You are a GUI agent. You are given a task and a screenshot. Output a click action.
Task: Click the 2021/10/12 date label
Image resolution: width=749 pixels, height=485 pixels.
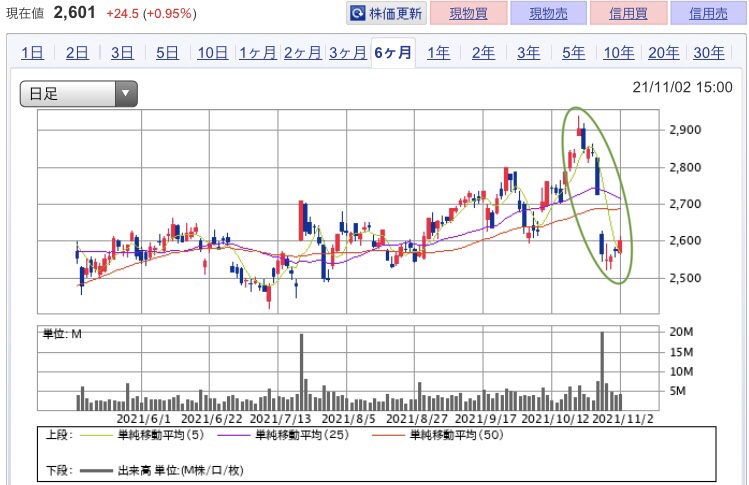point(556,419)
